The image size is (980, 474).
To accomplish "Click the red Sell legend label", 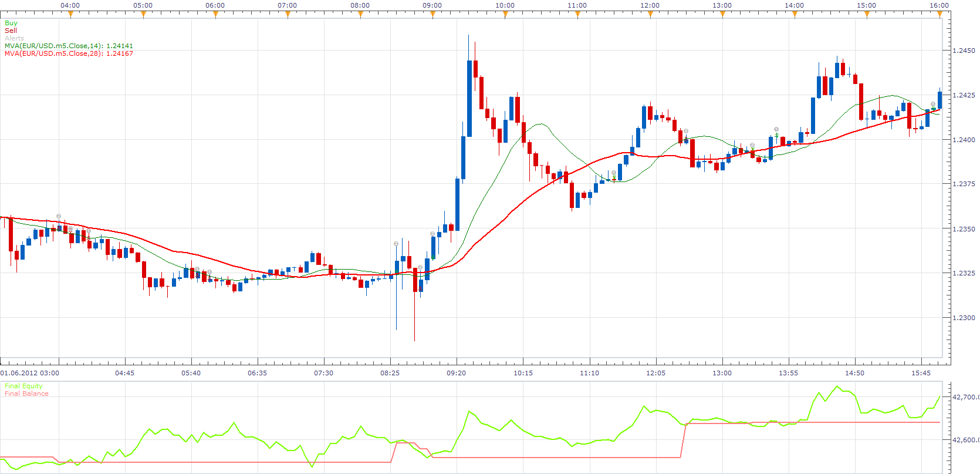I will pos(11,31).
